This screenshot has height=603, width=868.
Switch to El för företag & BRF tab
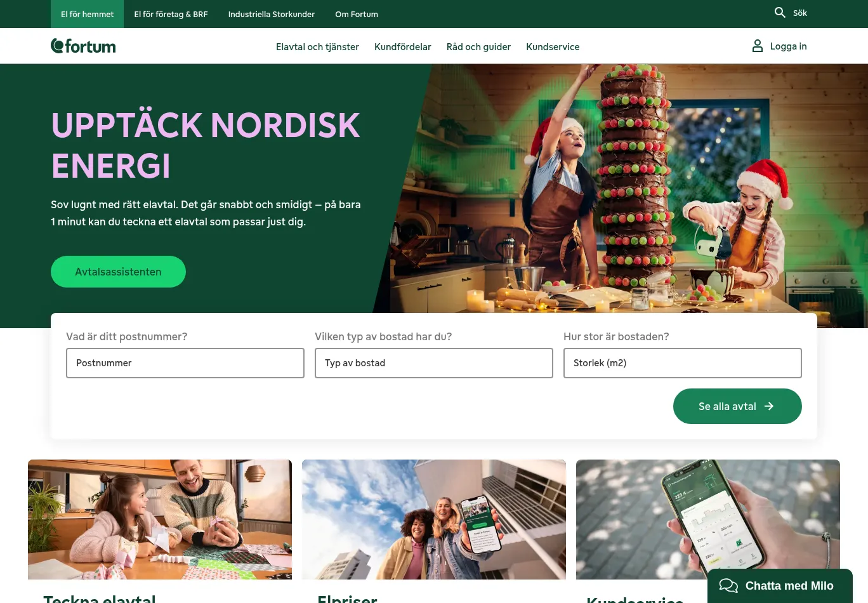tap(171, 14)
